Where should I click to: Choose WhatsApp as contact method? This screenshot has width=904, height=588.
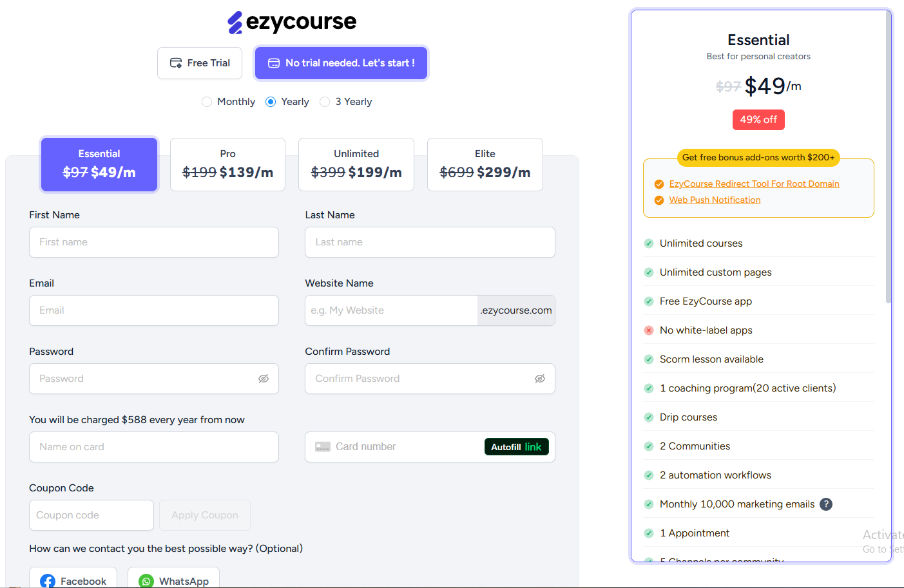pos(173,578)
